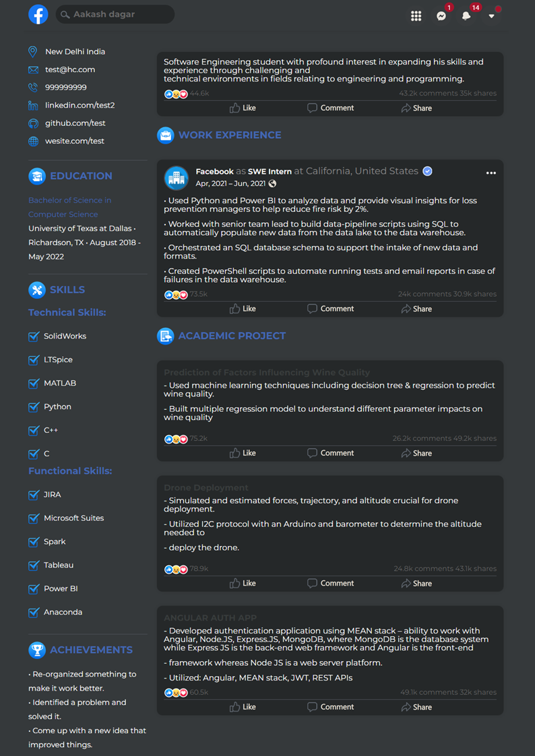Share the Wine Quality project post
The width and height of the screenshot is (535, 756).
[x=416, y=453]
